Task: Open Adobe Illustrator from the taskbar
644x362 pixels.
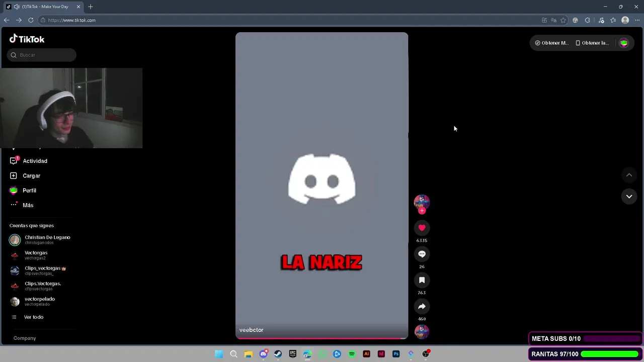Action: pos(366,354)
